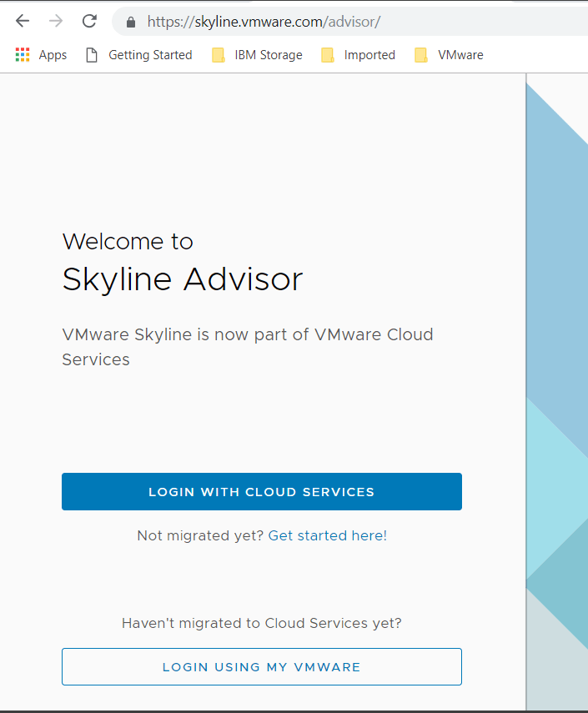The image size is (588, 713).
Task: Follow the Get started here link
Action: pyautogui.click(x=327, y=535)
